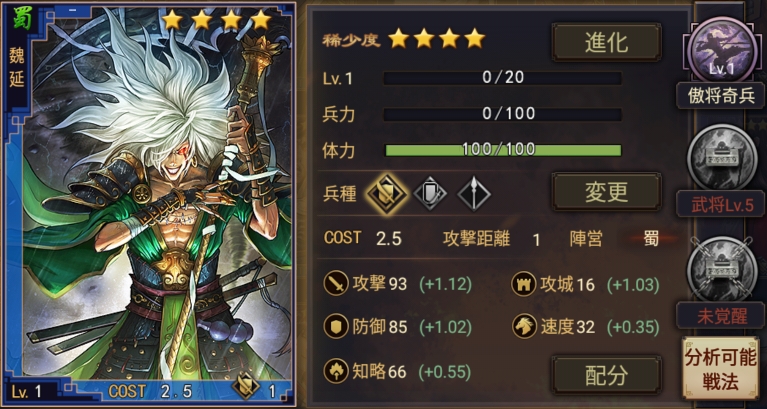
Task: Click the Lv.1 experience bar
Action: click(x=503, y=78)
